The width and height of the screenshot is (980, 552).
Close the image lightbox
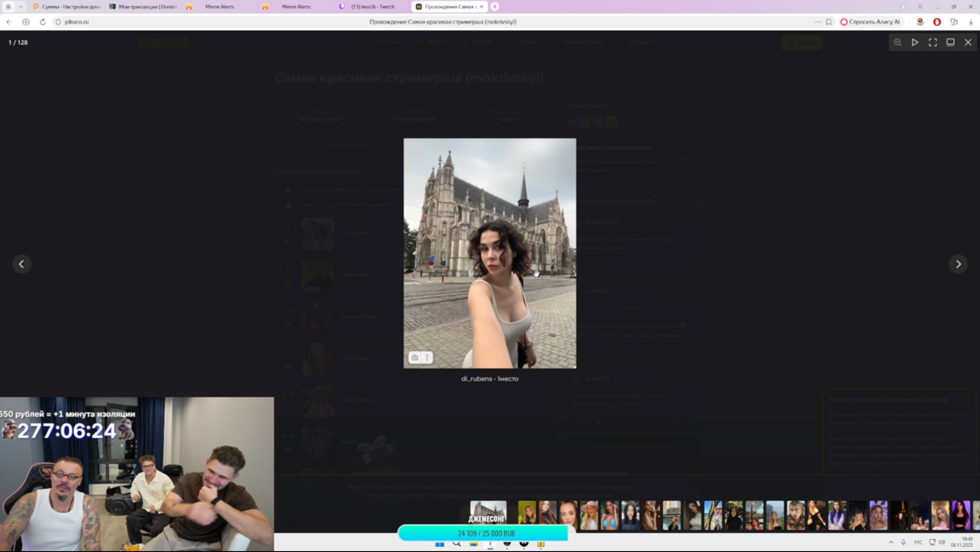coord(968,42)
